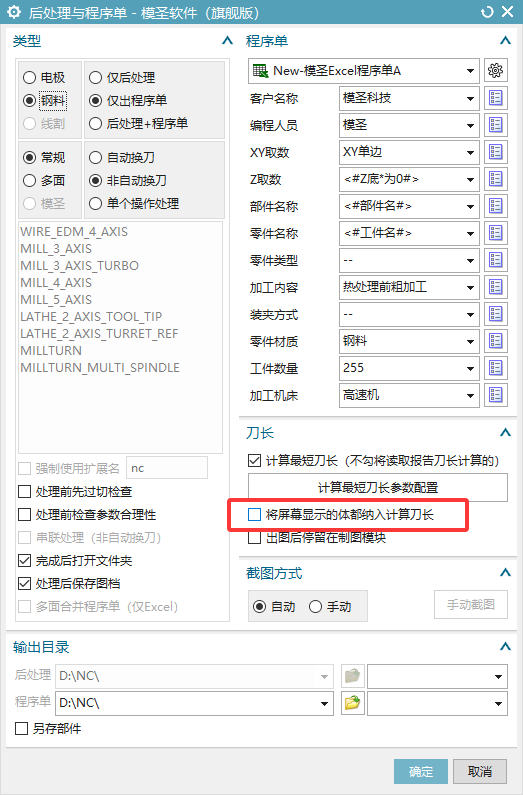Uncheck 完成后打开文件夹 option

[24, 560]
